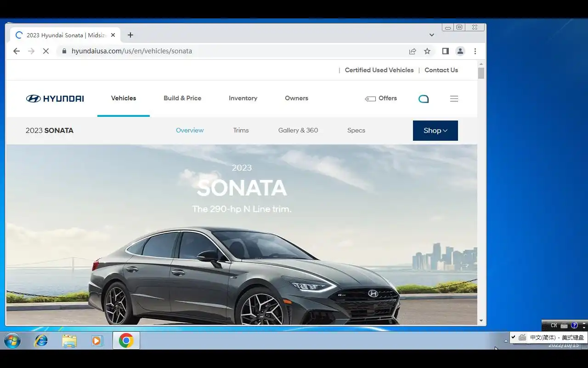Viewport: 588px width, 368px height.
Task: Open Windows Explorer folder from taskbar
Action: [69, 341]
